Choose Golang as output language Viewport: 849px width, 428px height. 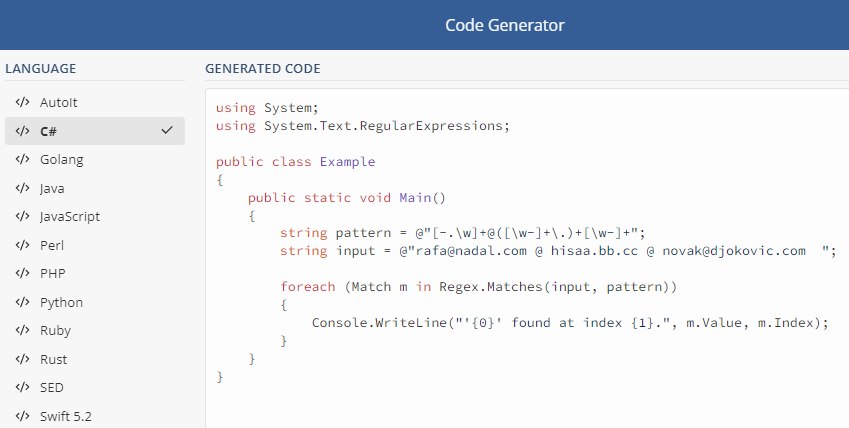62,159
